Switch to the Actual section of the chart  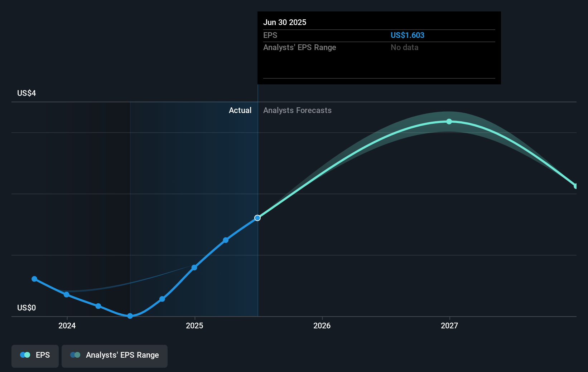click(240, 111)
